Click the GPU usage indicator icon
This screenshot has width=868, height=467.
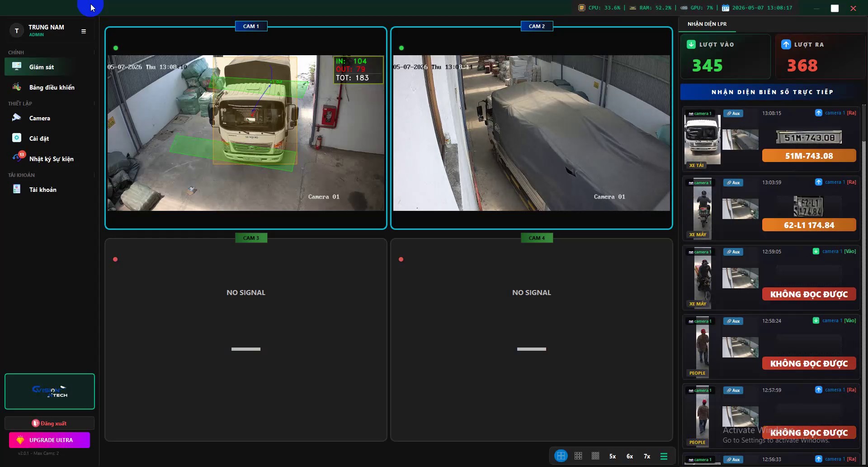[684, 8]
